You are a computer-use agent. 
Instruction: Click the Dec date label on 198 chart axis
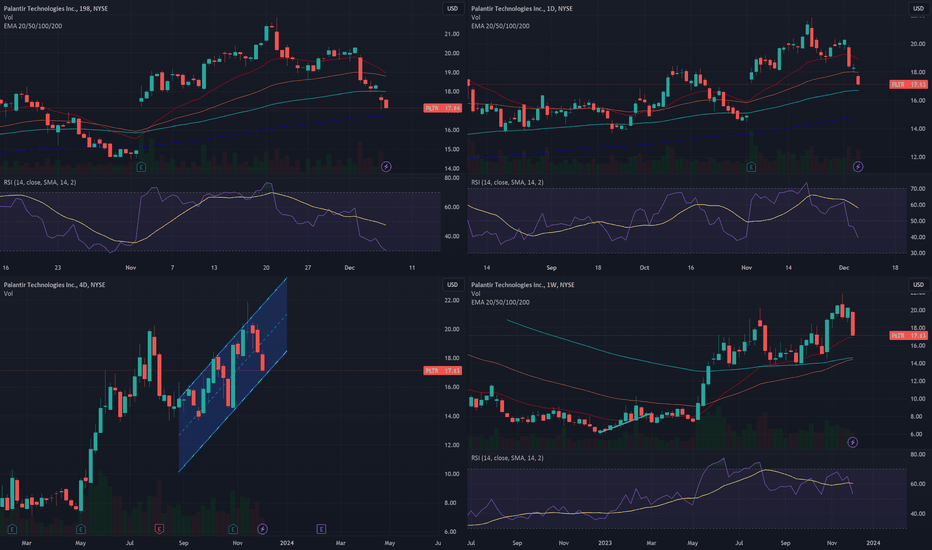350,268
